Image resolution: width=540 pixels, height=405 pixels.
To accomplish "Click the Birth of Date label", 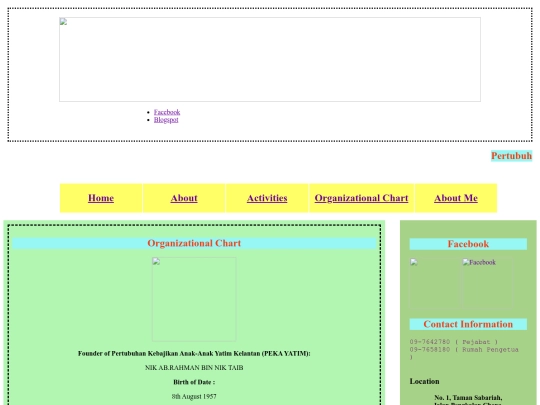I will 194,382.
